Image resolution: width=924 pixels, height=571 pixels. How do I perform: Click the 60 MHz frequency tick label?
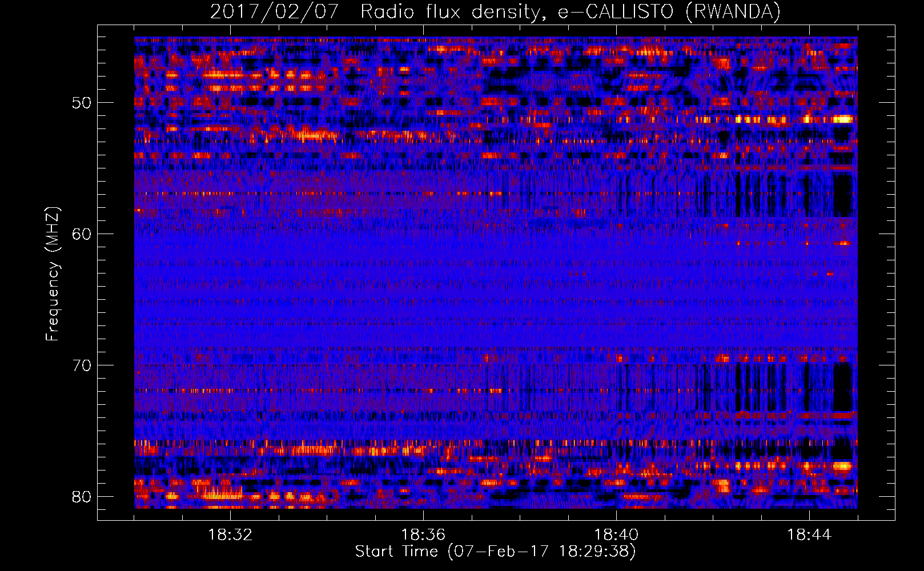[x=82, y=234]
